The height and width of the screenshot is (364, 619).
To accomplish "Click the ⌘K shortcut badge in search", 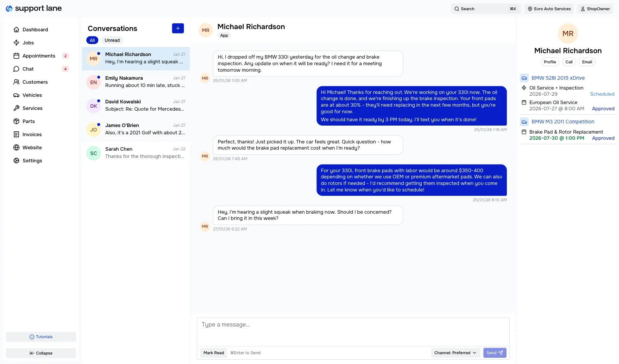I will pyautogui.click(x=513, y=9).
